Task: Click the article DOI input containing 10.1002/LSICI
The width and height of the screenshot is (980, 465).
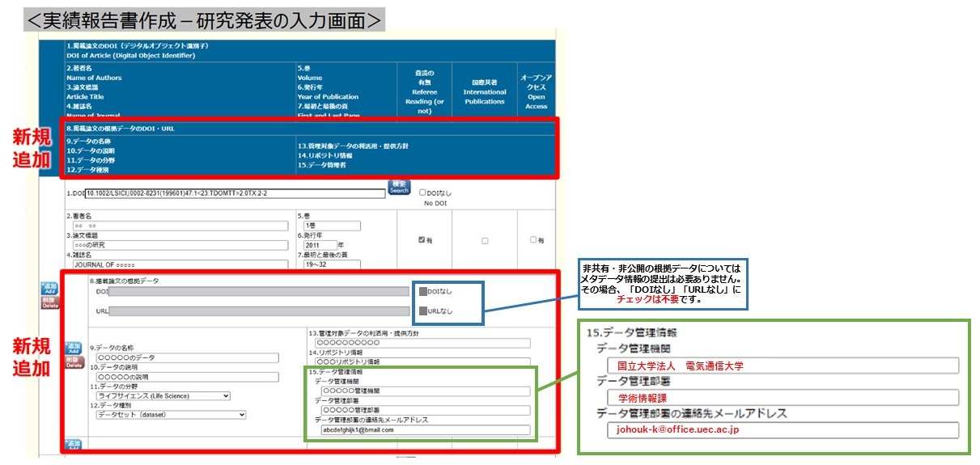Action: tap(235, 193)
